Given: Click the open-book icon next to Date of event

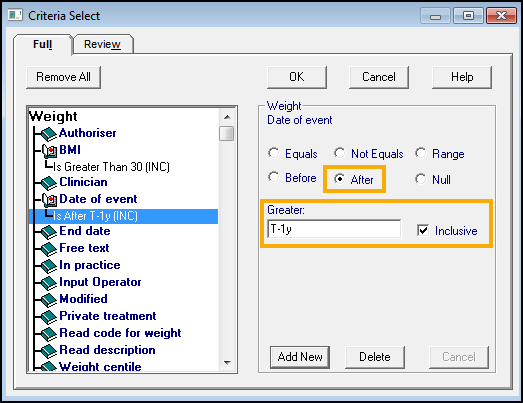Looking at the screenshot, I should [50, 200].
